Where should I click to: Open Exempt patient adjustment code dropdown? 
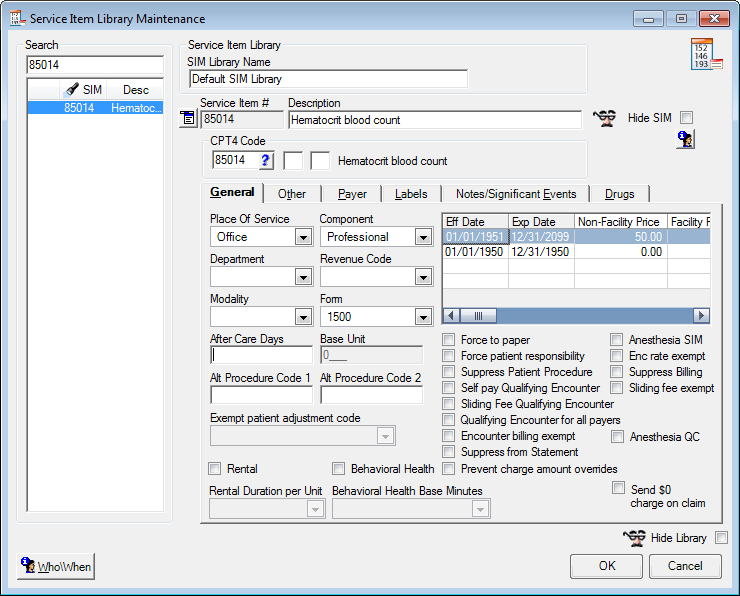tap(386, 436)
